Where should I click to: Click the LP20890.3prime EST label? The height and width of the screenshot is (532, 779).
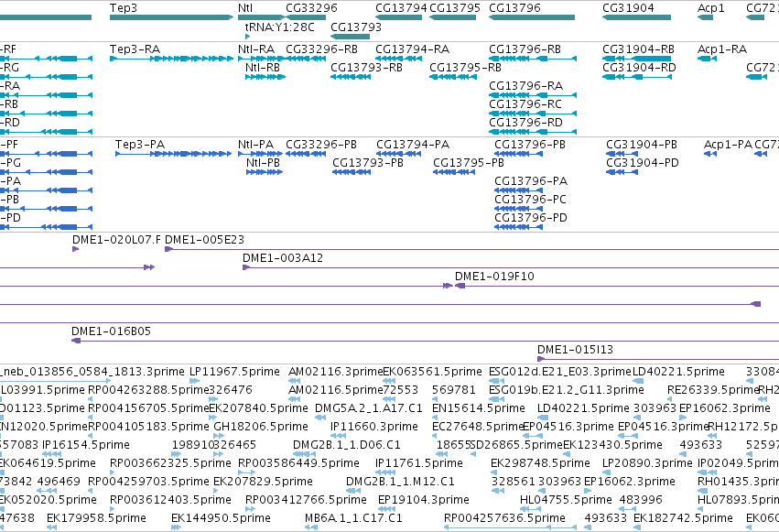647,463
